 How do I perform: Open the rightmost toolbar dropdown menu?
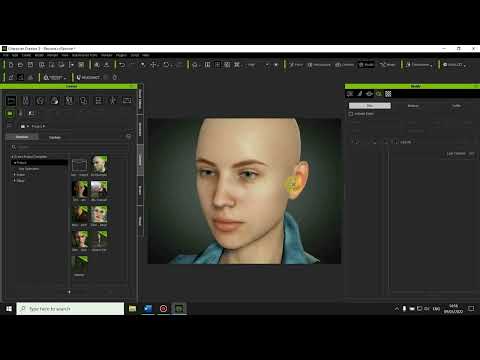(464, 65)
